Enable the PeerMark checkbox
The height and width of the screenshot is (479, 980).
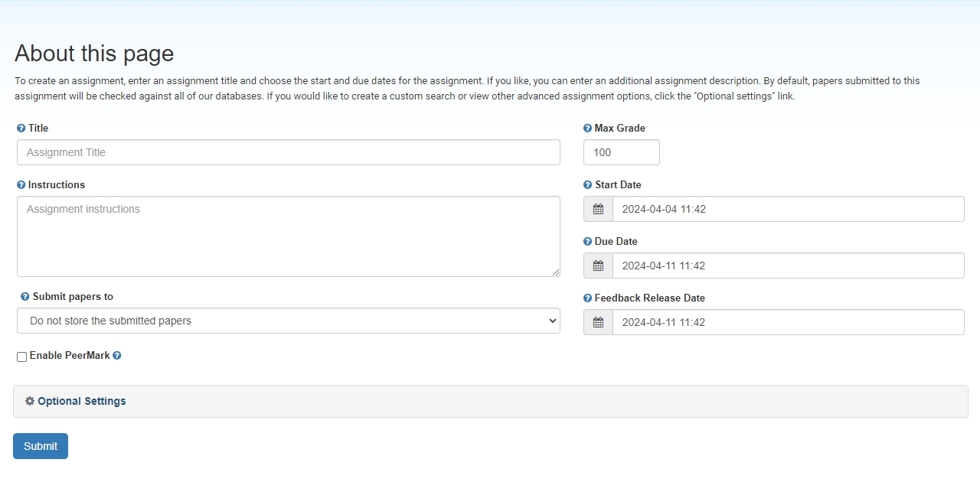point(22,357)
